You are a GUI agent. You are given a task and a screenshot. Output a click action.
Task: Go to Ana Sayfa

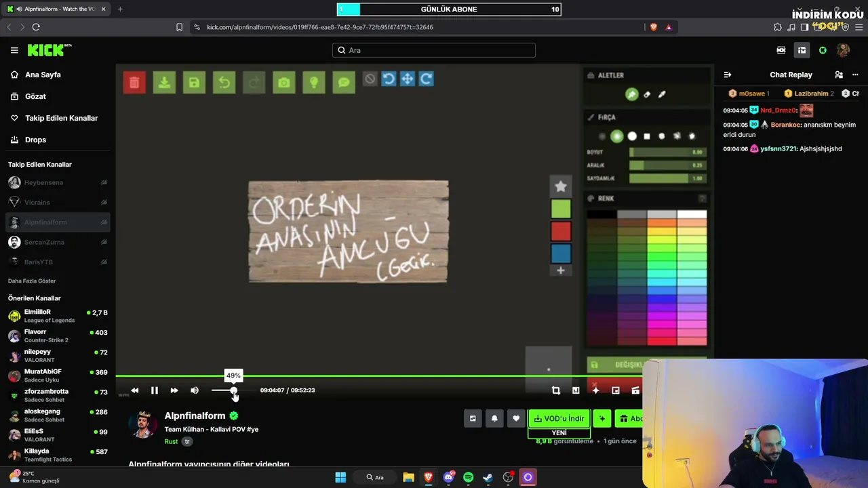pyautogui.click(x=43, y=75)
